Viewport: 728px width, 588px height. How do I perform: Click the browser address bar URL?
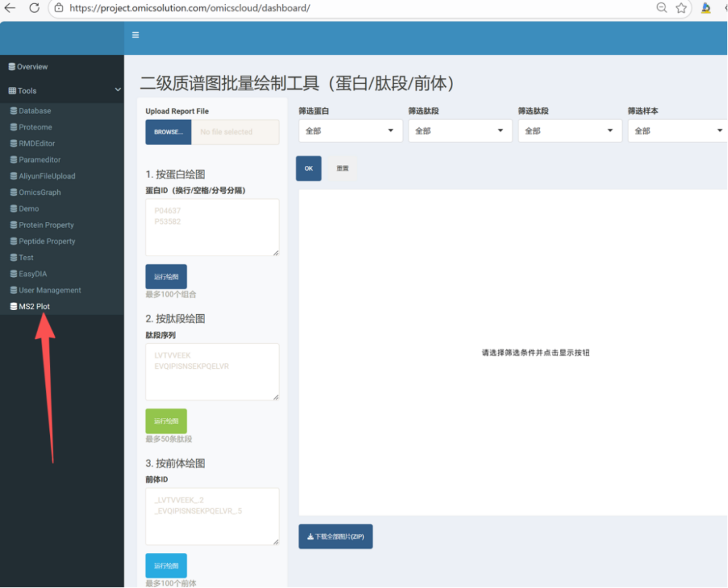tap(190, 8)
